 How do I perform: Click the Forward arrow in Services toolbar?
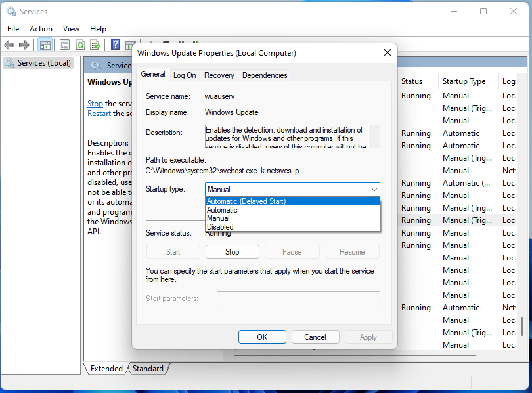pyautogui.click(x=24, y=45)
